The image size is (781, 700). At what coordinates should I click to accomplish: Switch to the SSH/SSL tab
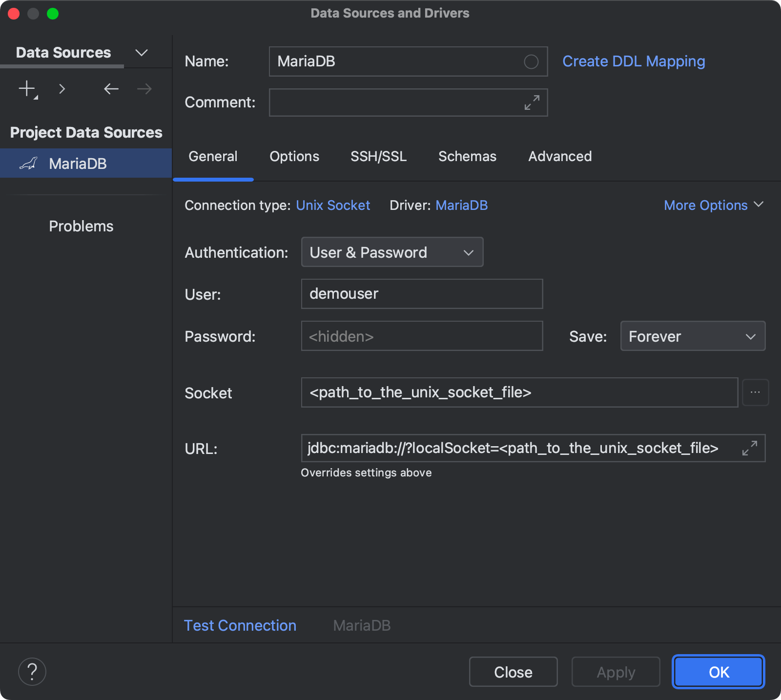[x=378, y=156]
